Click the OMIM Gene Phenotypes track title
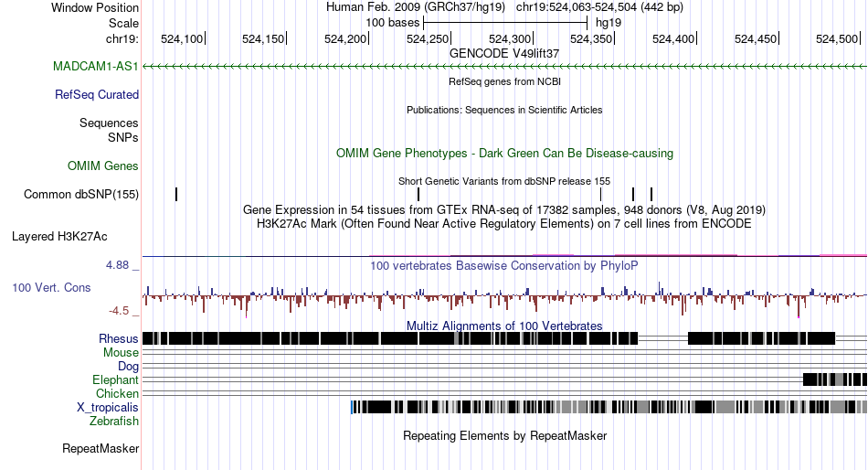868x470 pixels. point(504,153)
